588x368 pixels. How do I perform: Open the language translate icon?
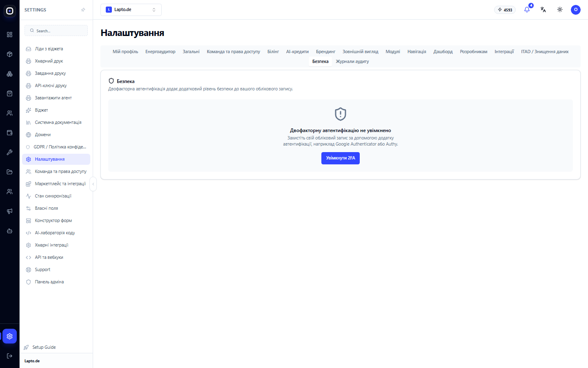(543, 9)
